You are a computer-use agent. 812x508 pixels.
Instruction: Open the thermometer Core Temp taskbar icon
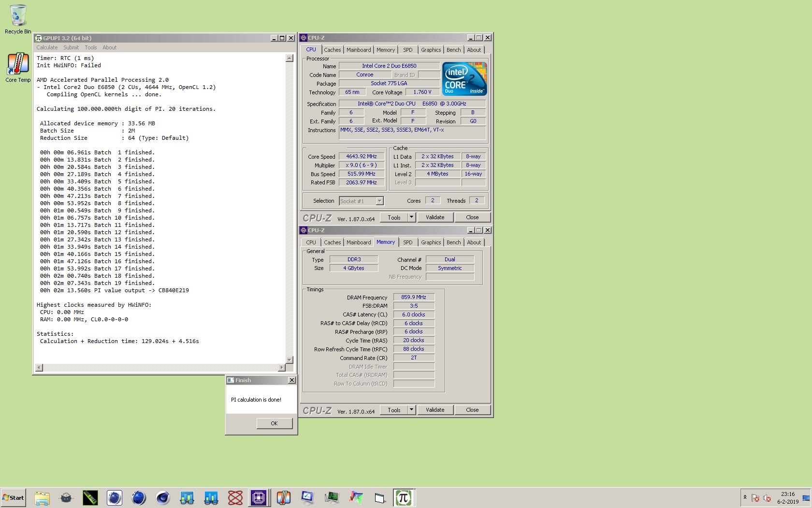(284, 497)
